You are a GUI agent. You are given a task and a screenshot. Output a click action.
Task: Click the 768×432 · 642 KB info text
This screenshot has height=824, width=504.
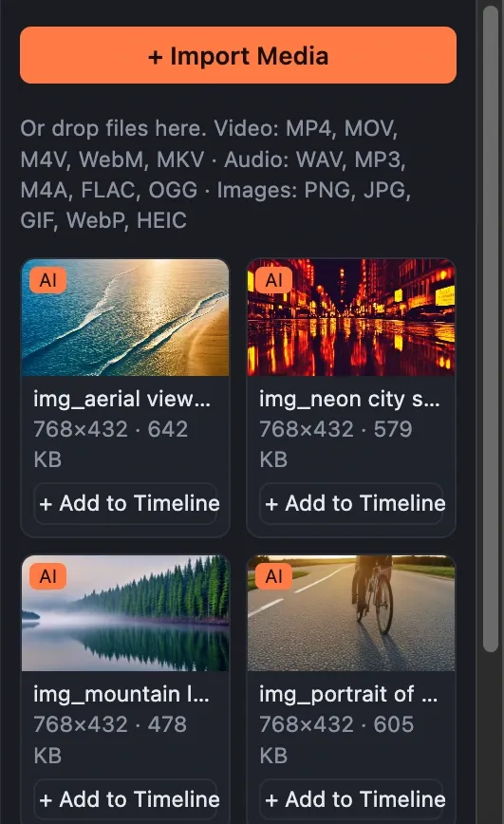[x=111, y=444]
